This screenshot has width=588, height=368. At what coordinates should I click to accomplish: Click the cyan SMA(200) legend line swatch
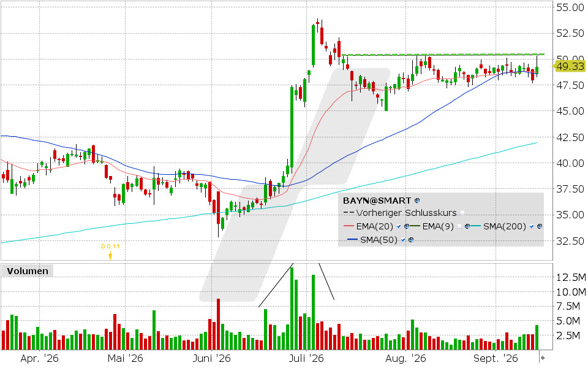(x=475, y=226)
